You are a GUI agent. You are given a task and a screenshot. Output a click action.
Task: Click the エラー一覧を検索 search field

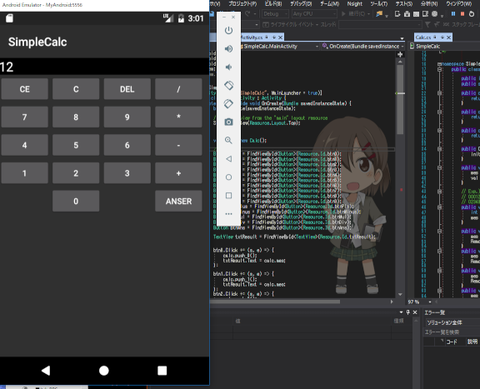pos(452,332)
